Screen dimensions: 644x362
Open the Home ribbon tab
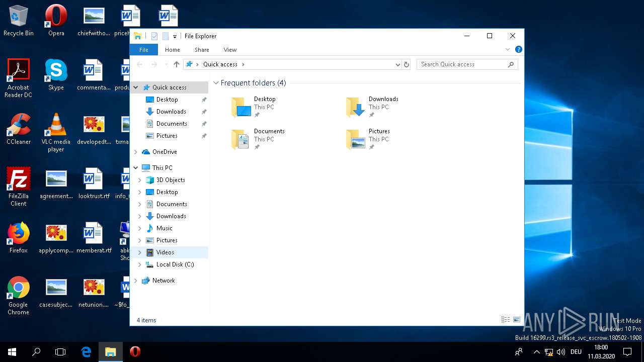click(x=173, y=50)
